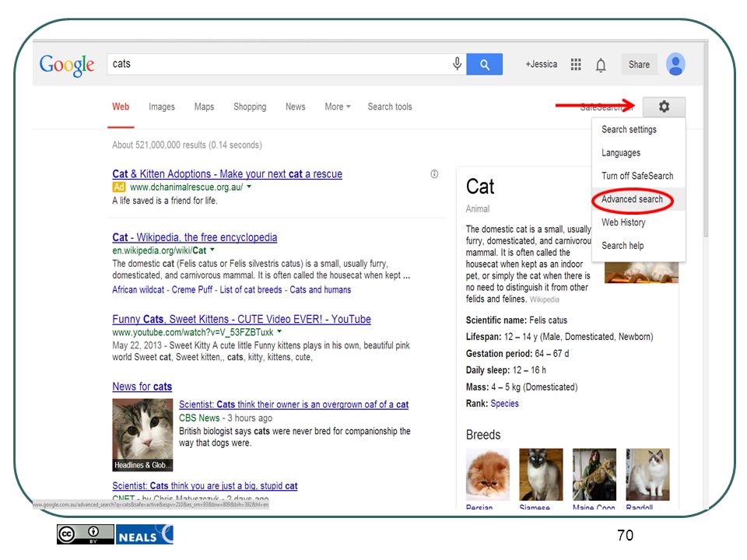Viewport: 747px width, 560px height.
Task: Click the NEALS logo
Action: click(x=145, y=534)
